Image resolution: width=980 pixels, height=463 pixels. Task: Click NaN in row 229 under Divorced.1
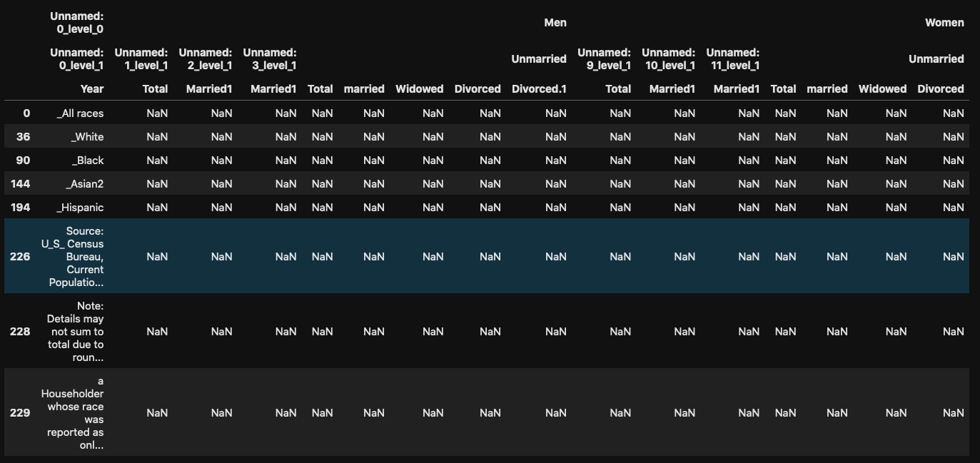click(x=556, y=412)
